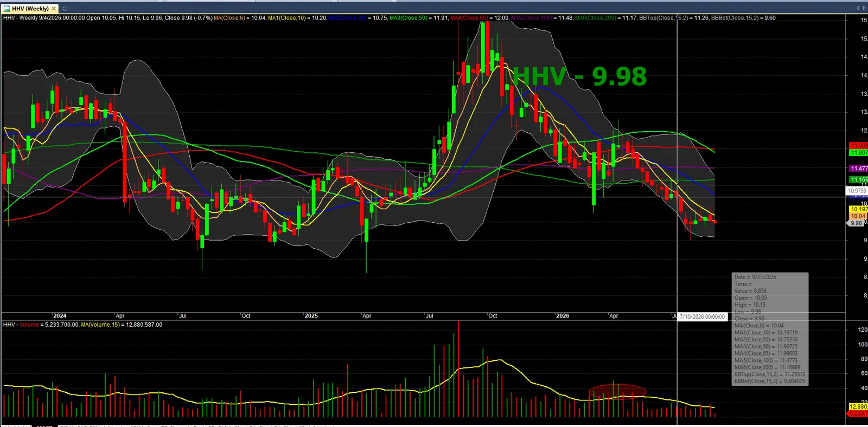Image resolution: width=868 pixels, height=427 pixels.
Task: Click the yellow 10.197 price axis label
Action: (x=858, y=209)
